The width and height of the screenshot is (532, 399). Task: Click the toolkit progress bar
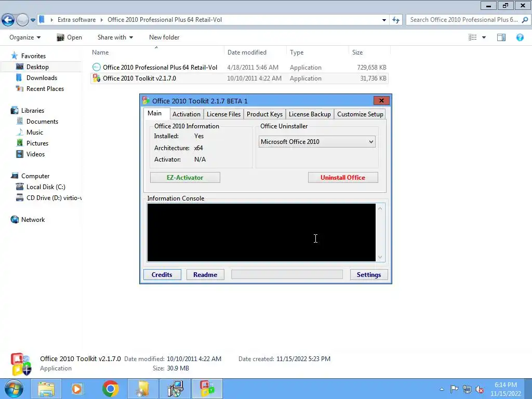287,274
